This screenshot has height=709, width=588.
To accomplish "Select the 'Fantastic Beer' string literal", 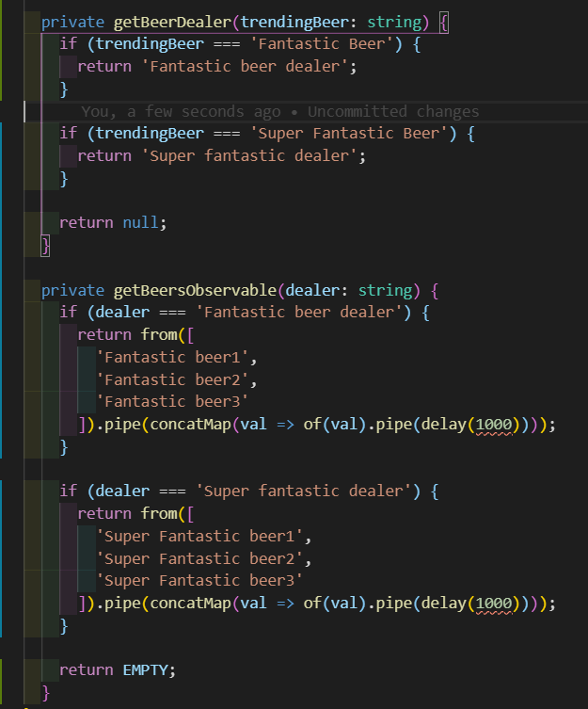I will pyautogui.click(x=322, y=44).
